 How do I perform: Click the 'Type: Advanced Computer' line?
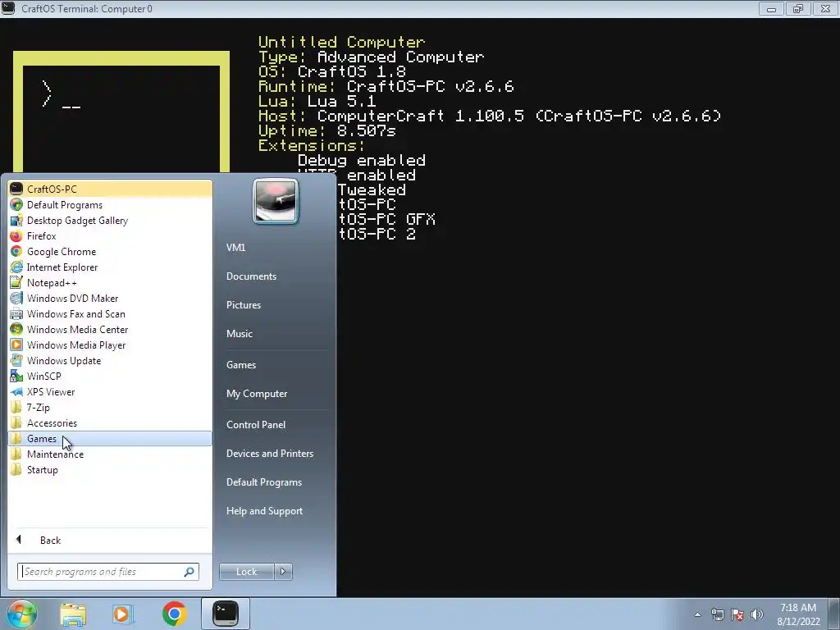click(x=371, y=57)
